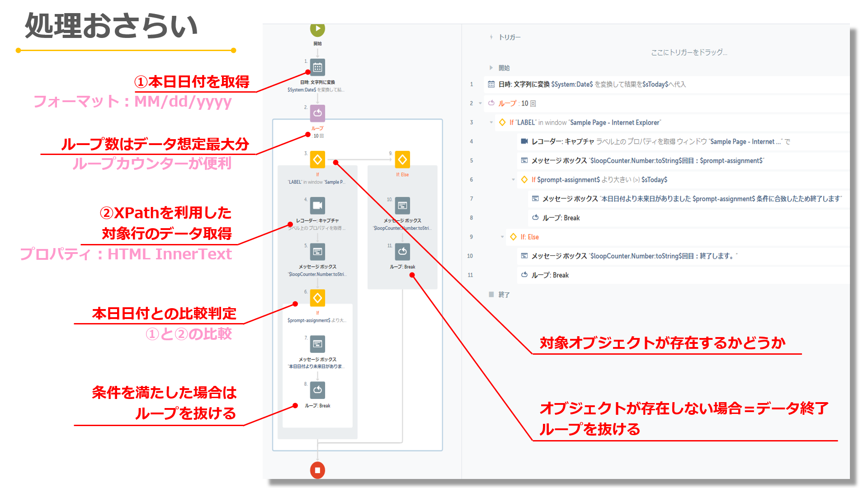Select message box node at step 5
The width and height of the screenshot is (868, 488).
317,252
